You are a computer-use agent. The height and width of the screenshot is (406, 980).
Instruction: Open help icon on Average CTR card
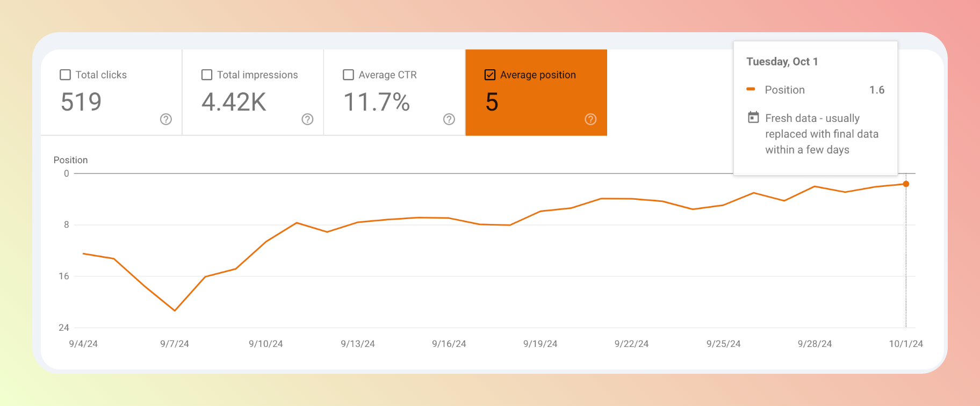[449, 119]
